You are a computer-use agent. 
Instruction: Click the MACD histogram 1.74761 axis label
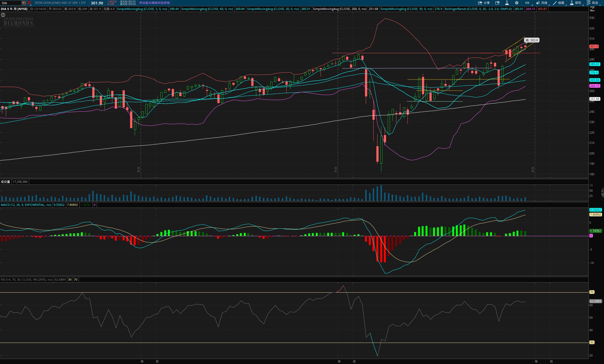click(595, 231)
